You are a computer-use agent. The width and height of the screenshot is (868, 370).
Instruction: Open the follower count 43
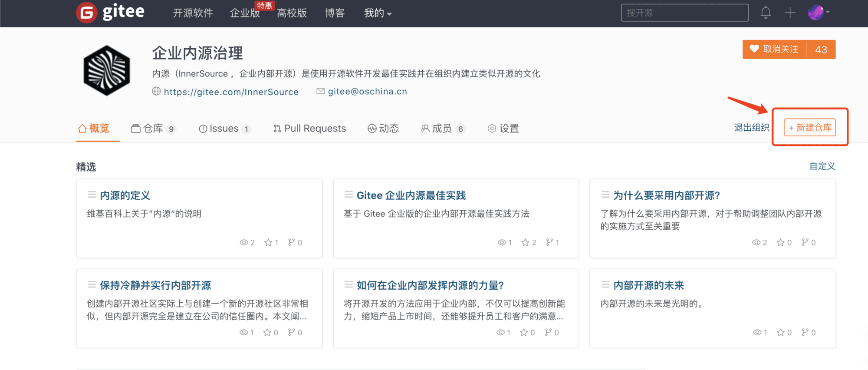[821, 49]
